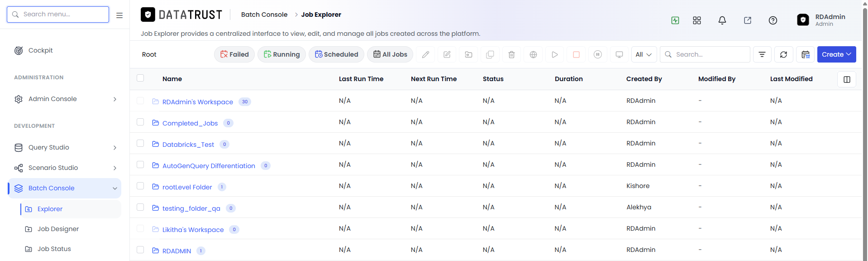
Task: Click the Name column header
Action: pos(172,79)
